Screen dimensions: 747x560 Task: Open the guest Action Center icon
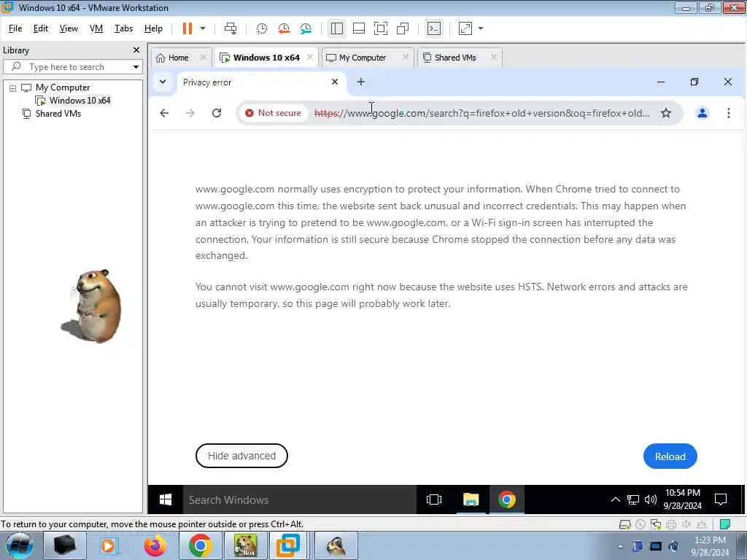[721, 499]
